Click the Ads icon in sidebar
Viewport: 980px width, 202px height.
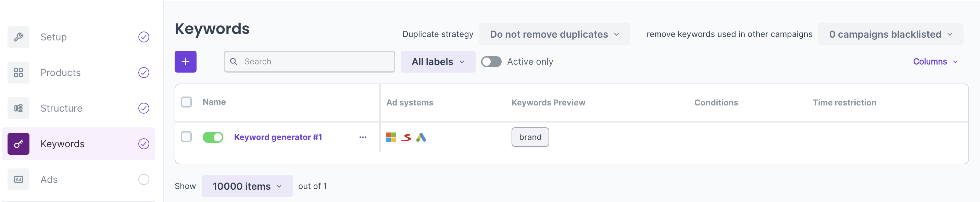[x=18, y=179]
